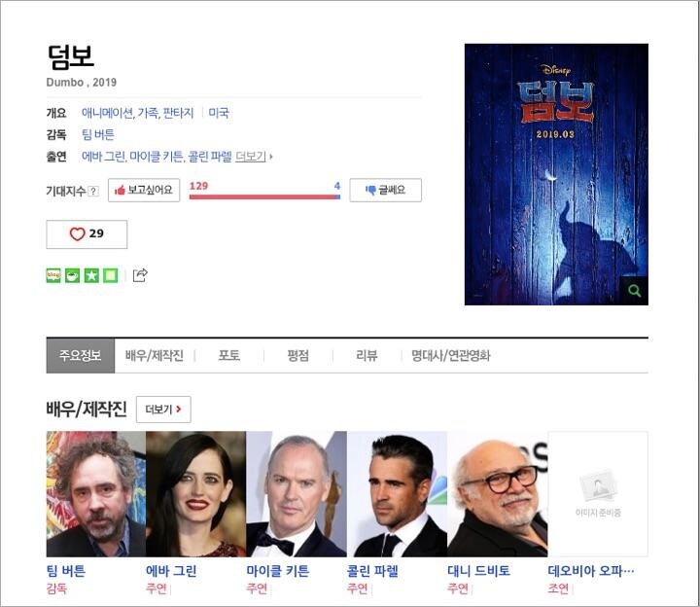Switch to the 평점 tab
This screenshot has height=607, width=700.
[297, 355]
